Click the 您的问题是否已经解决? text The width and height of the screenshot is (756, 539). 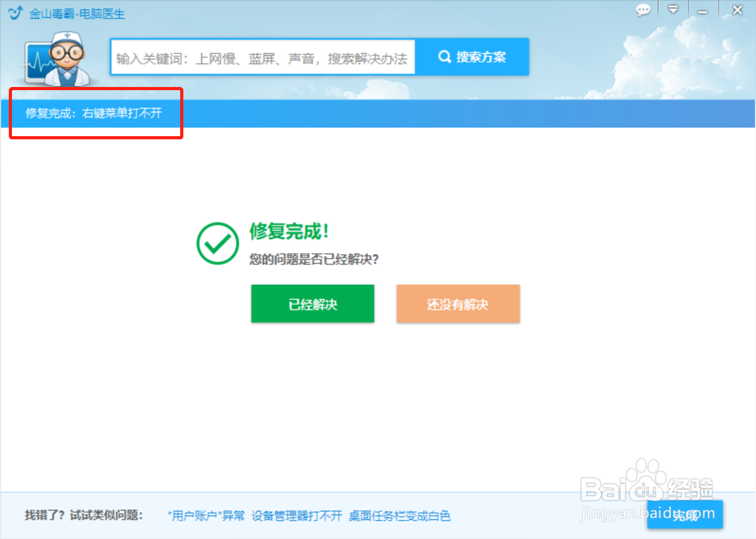click(x=314, y=259)
